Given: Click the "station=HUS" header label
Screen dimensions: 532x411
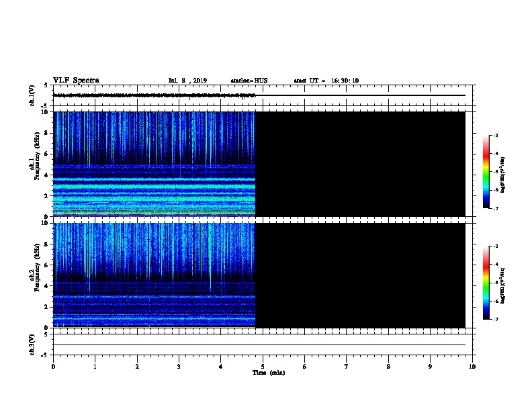Looking at the screenshot, I should click(249, 81).
